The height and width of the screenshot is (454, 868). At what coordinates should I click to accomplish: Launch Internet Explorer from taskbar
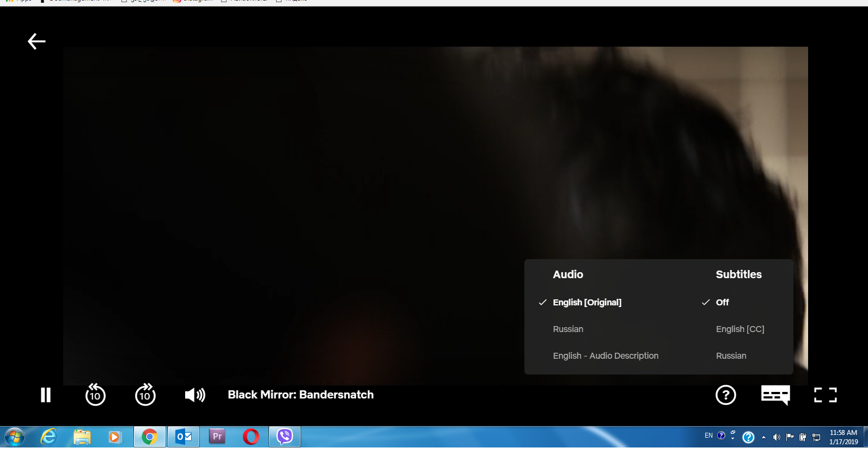tap(48, 437)
